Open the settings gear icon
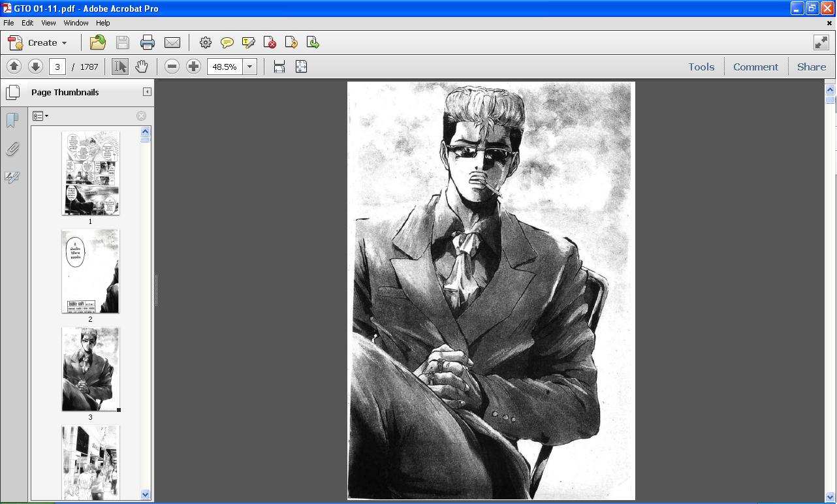 pos(206,43)
